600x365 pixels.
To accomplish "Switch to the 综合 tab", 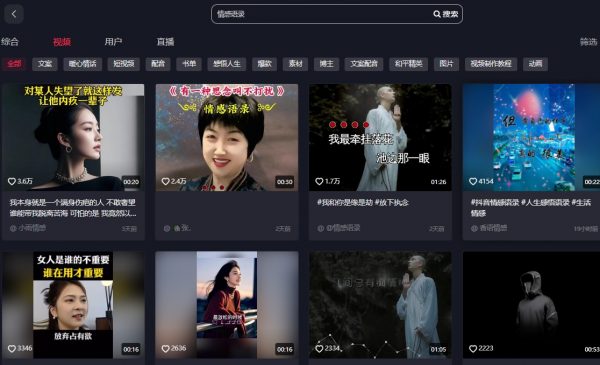I will (10, 42).
